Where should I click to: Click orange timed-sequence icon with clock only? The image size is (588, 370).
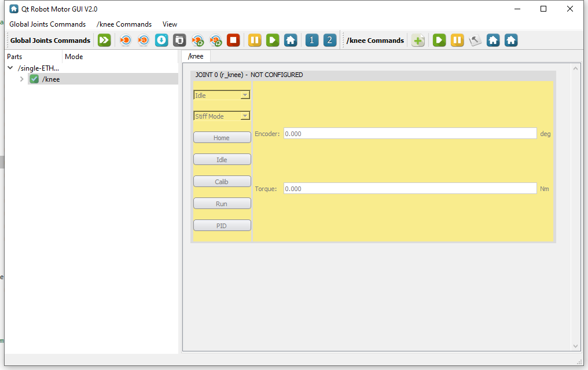(x=144, y=40)
